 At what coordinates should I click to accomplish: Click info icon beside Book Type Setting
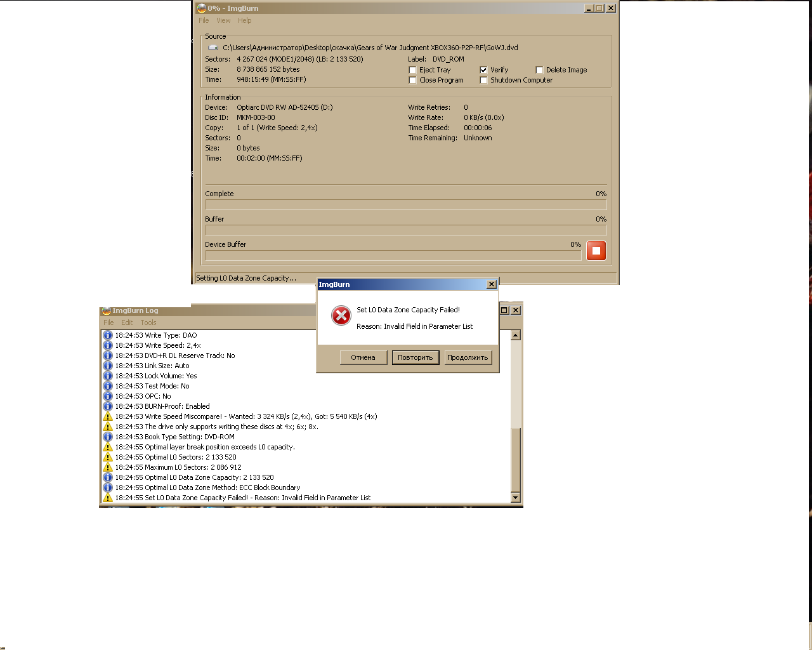point(108,437)
